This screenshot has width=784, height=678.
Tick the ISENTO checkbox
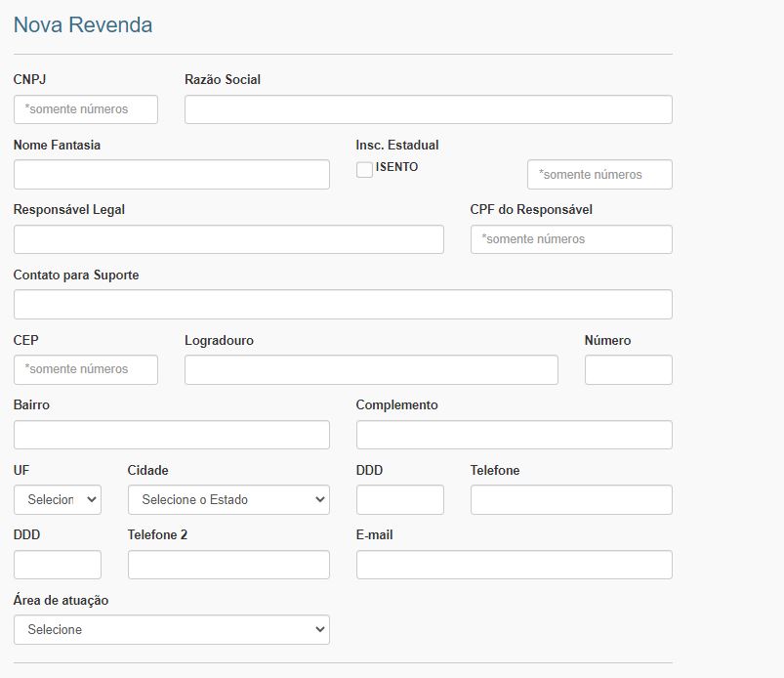pyautogui.click(x=364, y=170)
